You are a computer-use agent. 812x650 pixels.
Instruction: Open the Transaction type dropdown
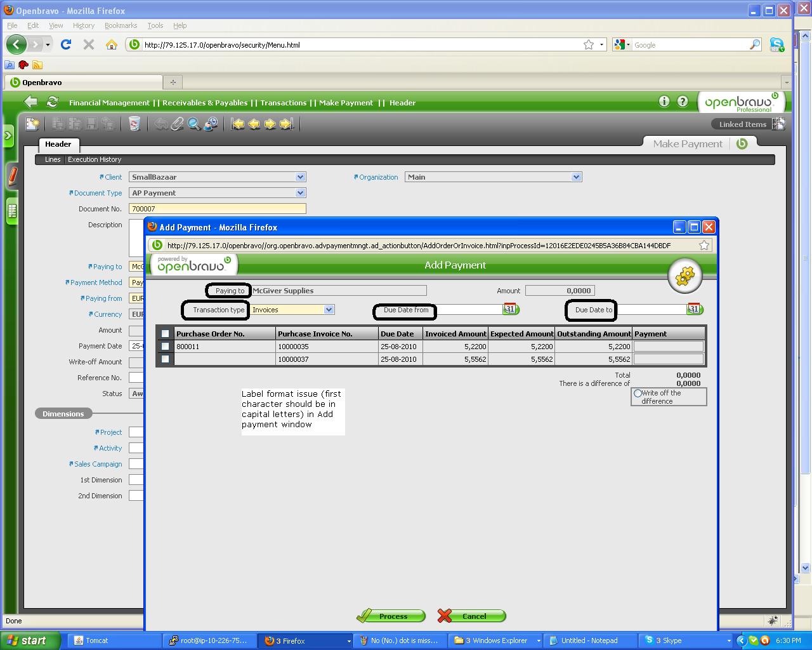pyautogui.click(x=329, y=310)
